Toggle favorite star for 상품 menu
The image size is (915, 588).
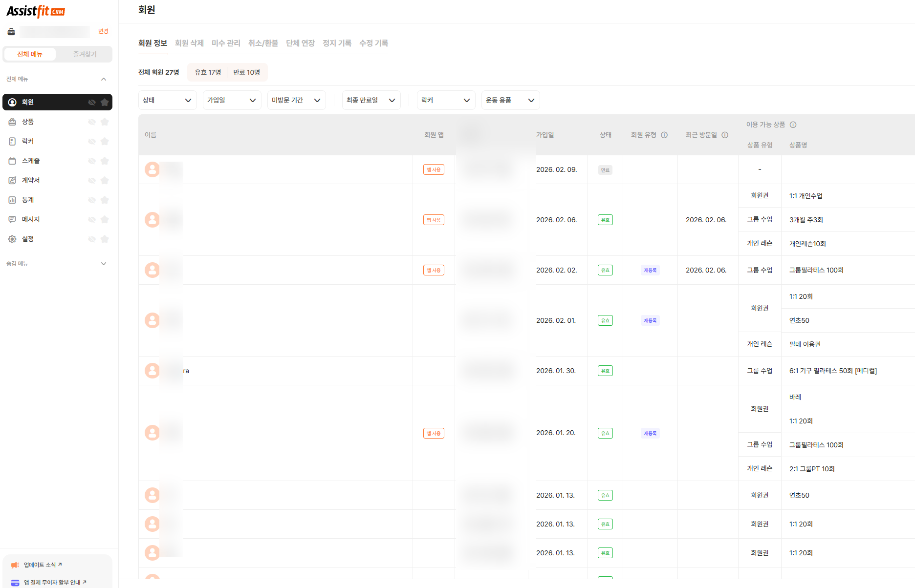(105, 122)
